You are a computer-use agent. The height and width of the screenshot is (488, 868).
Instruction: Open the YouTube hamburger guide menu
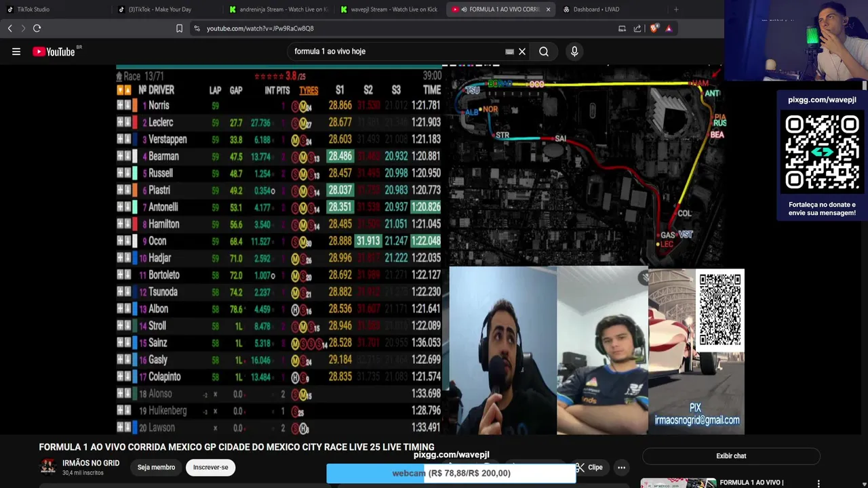(16, 52)
